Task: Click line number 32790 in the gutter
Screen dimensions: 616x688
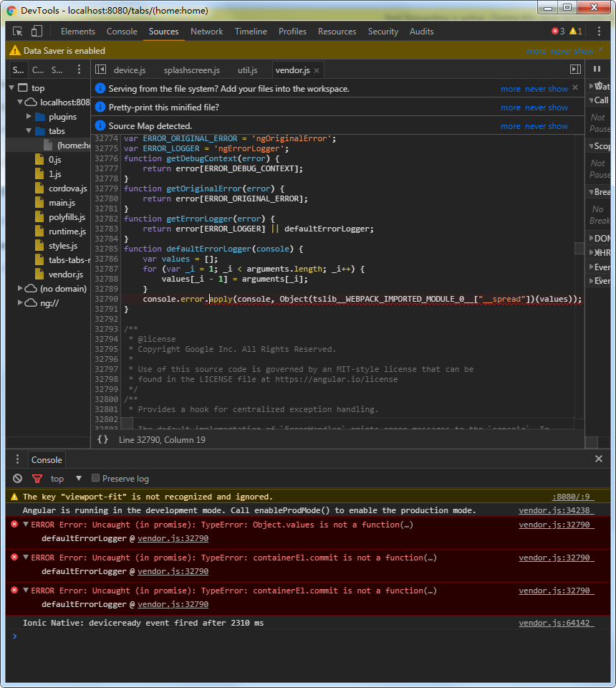Action: pyautogui.click(x=107, y=299)
